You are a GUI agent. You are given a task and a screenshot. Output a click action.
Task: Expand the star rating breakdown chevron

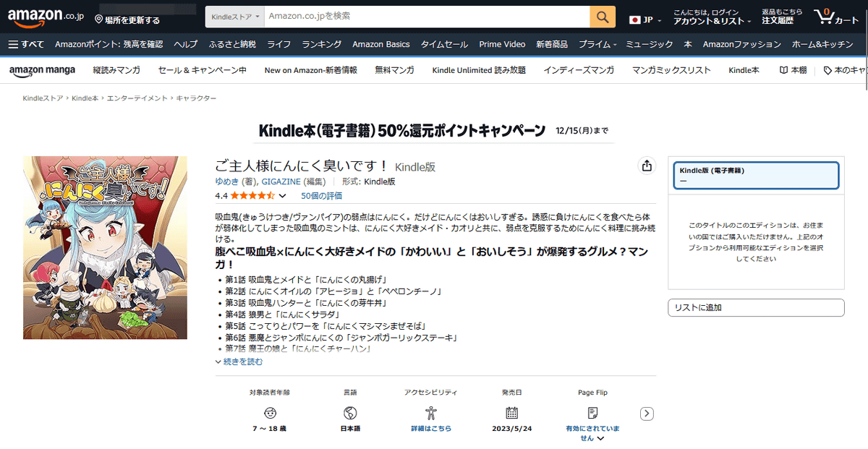tap(283, 196)
